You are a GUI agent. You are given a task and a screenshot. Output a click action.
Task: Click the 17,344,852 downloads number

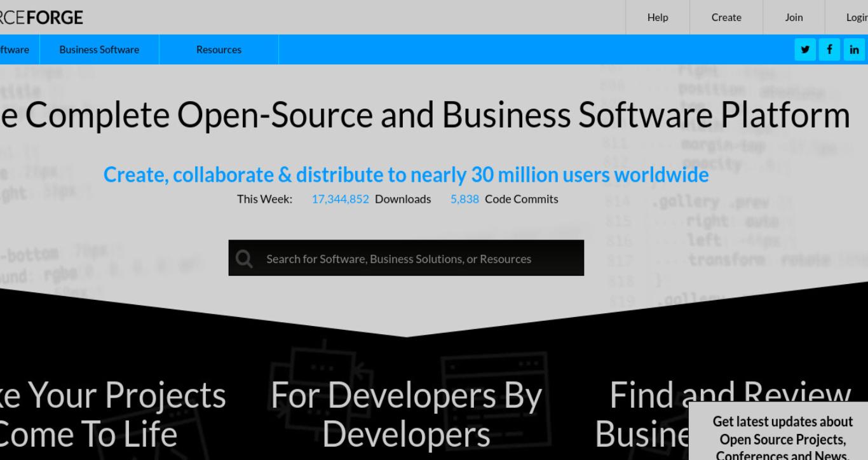pos(340,199)
